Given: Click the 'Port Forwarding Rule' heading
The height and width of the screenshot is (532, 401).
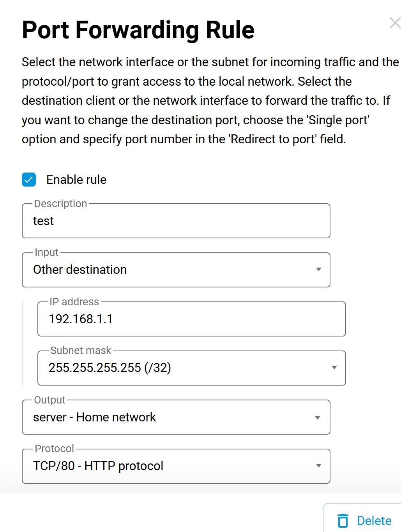Looking at the screenshot, I should pyautogui.click(x=138, y=30).
